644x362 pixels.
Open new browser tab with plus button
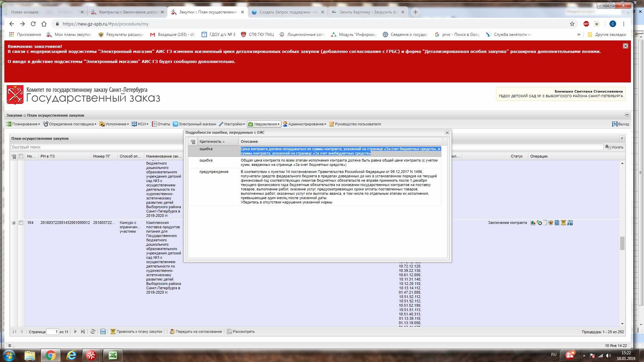[x=416, y=12]
